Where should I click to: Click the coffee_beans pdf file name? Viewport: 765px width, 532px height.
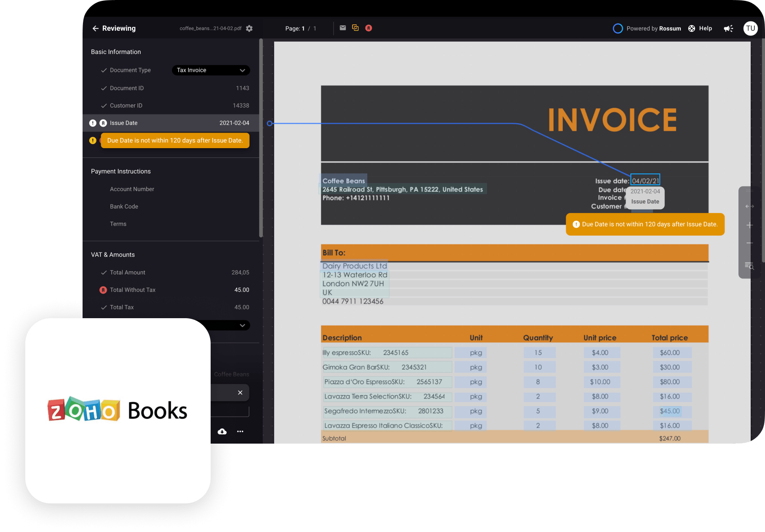tap(211, 28)
